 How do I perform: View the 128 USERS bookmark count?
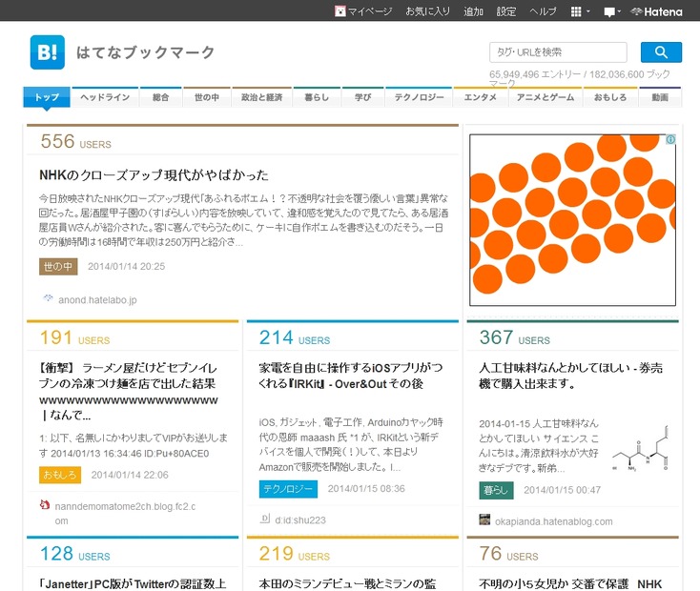[75, 554]
